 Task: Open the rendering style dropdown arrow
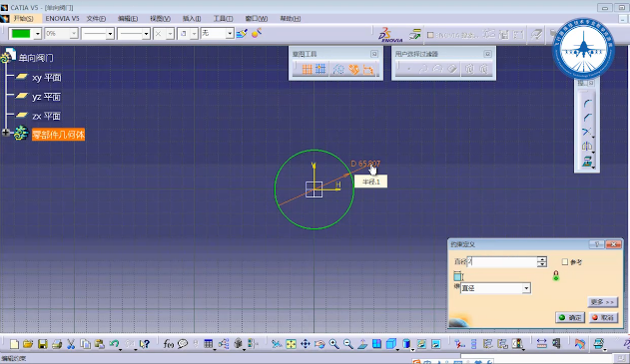click(x=412, y=349)
